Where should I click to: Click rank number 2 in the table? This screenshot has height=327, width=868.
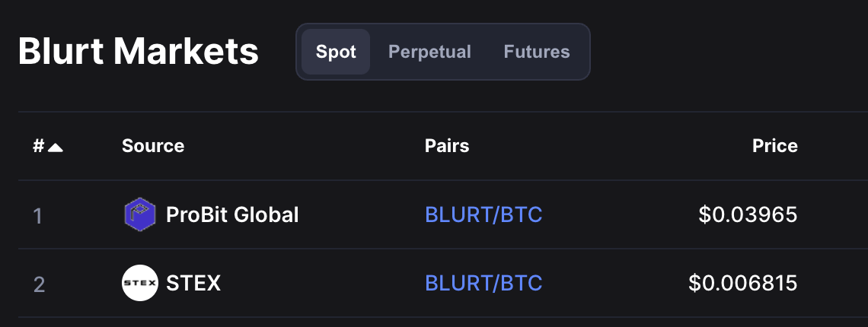39,284
